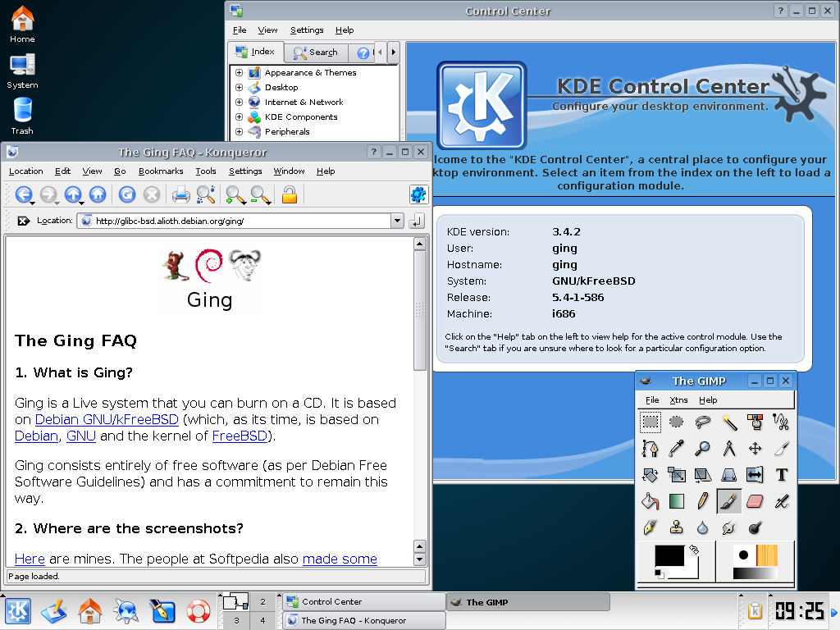
Task: Open the Location URL history dropdown
Action: pos(397,221)
